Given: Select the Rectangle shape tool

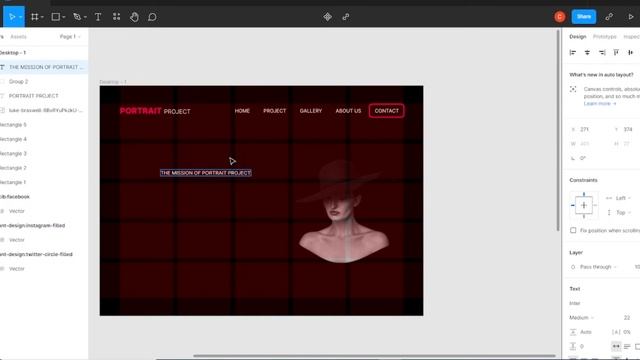Looking at the screenshot, I should [56, 17].
